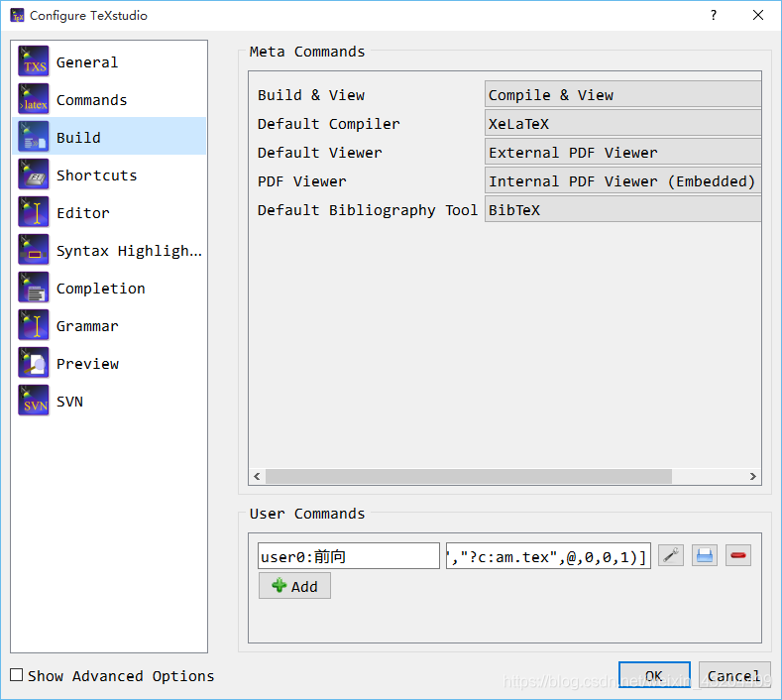Open the Preview settings page
Screen dimensions: 782x700
pos(109,363)
